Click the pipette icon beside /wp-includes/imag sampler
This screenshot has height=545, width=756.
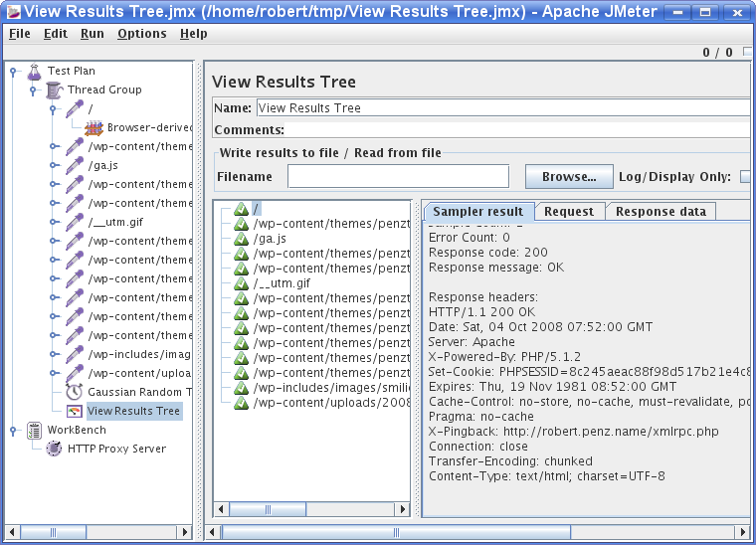tap(75, 354)
